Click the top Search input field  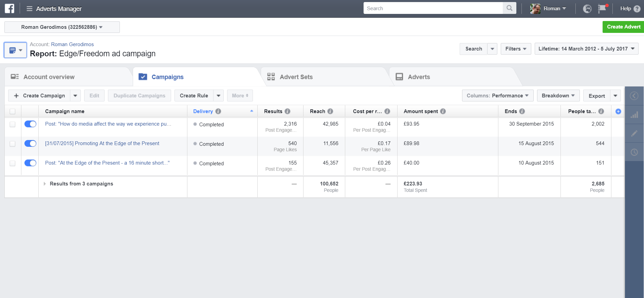[433, 8]
